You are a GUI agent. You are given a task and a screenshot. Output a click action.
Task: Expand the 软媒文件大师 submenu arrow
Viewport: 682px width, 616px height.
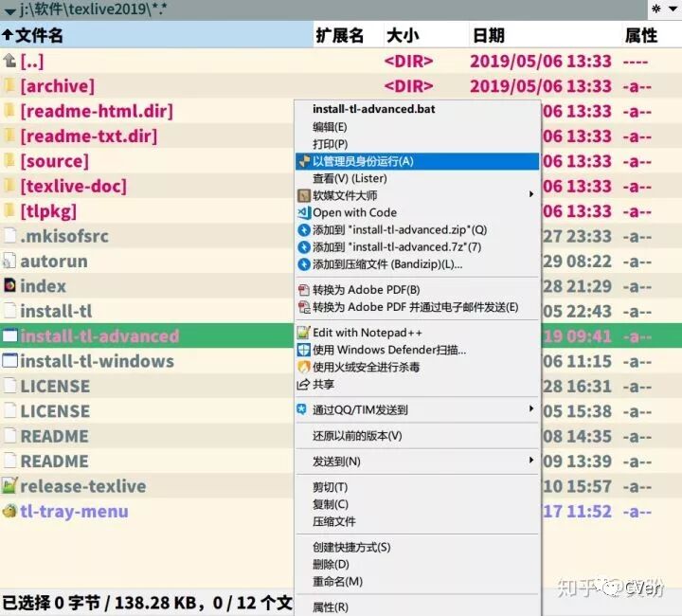point(531,194)
